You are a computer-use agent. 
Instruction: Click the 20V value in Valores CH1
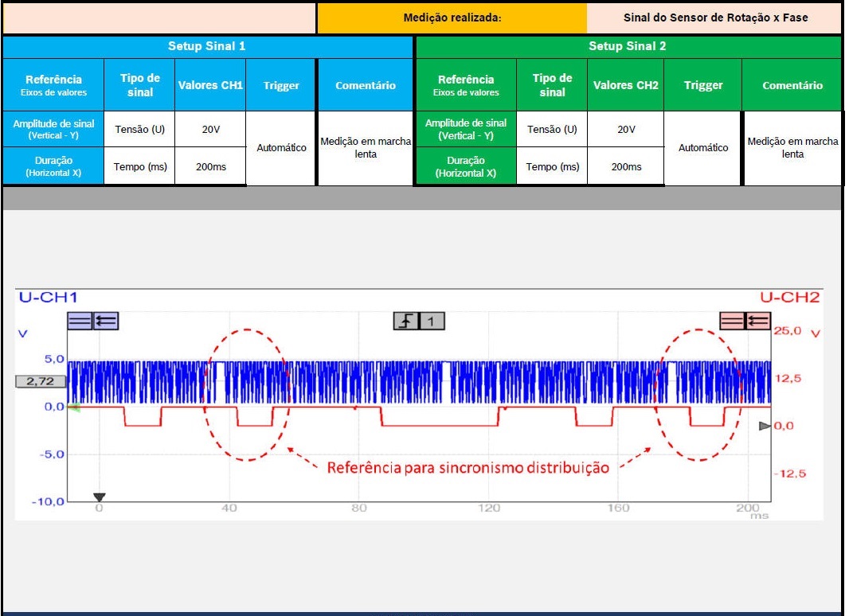(x=210, y=129)
